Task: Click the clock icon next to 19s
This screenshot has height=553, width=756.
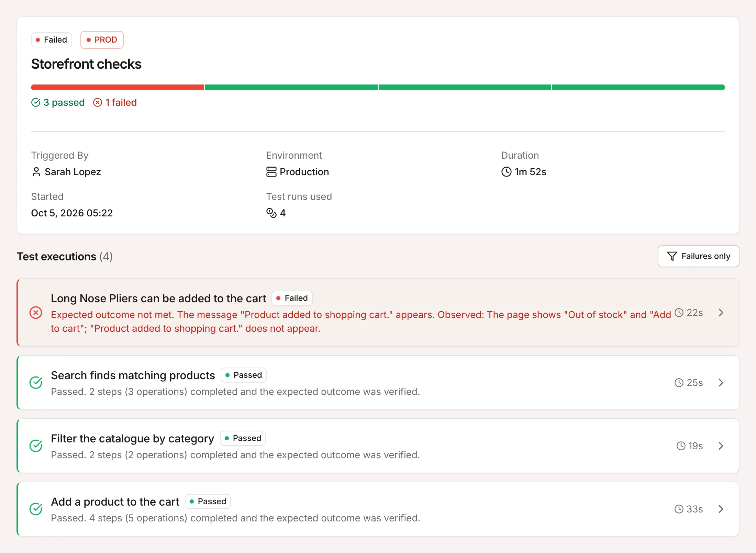Action: point(681,446)
